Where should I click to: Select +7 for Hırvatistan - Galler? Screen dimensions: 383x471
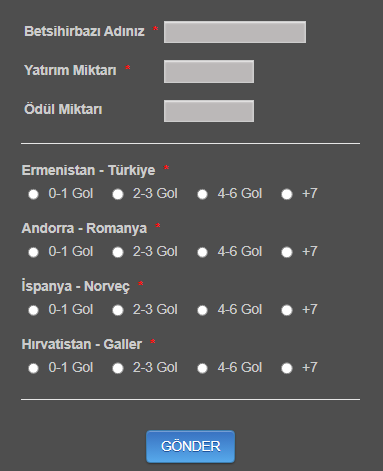[x=287, y=368]
